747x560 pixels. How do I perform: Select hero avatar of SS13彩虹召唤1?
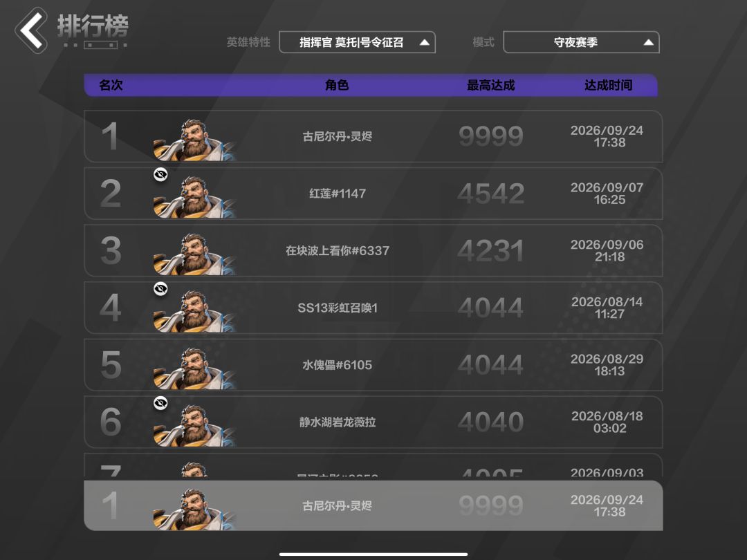194,311
